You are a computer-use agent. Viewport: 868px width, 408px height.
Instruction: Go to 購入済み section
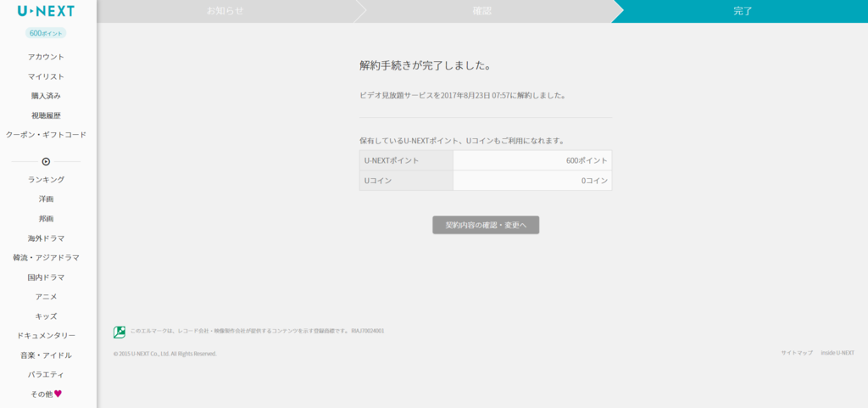46,96
